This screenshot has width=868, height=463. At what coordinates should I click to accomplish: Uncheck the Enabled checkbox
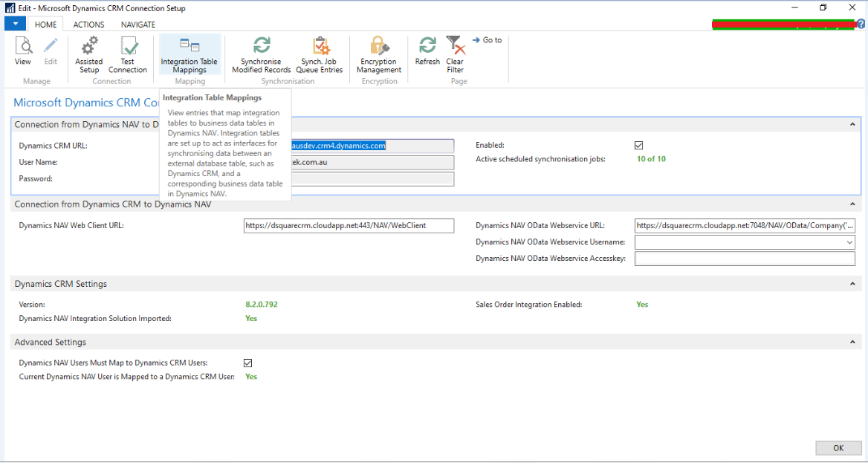[637, 145]
